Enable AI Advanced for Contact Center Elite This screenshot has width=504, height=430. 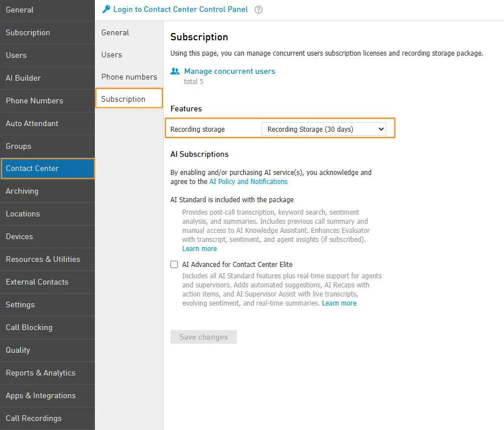[174, 265]
